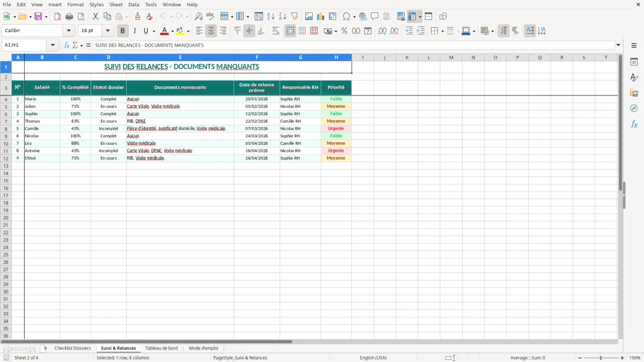Screen dimensions: 644x362
Task: Apply the yellow background color swatch
Action: pyautogui.click(x=181, y=31)
